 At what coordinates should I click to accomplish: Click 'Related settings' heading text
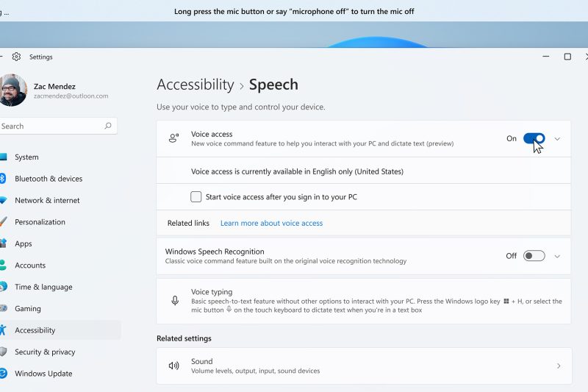click(184, 338)
